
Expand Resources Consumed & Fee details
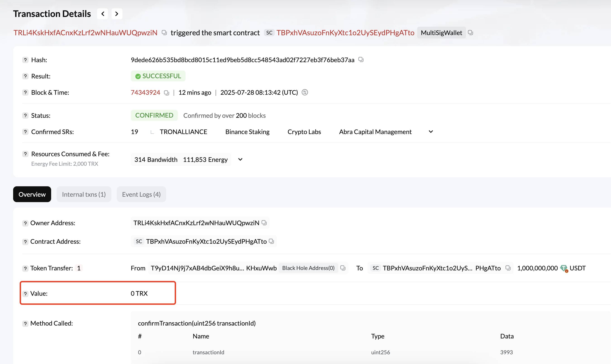point(240,159)
